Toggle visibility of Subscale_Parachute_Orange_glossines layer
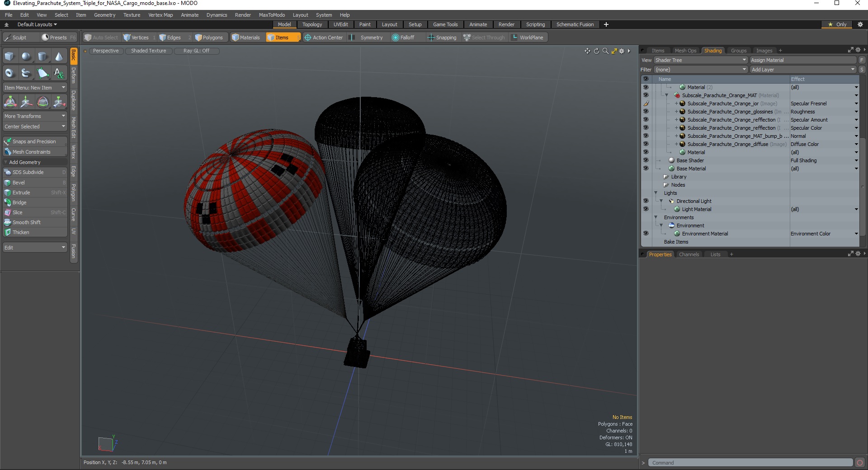The width and height of the screenshot is (868, 470). tap(646, 112)
